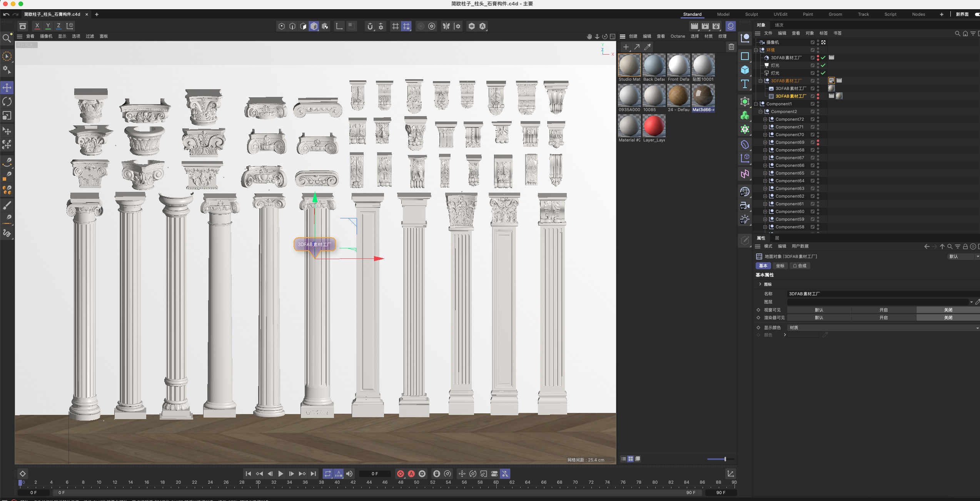Expand the 图标 section
Viewport: 980px width, 501px height.
click(760, 284)
